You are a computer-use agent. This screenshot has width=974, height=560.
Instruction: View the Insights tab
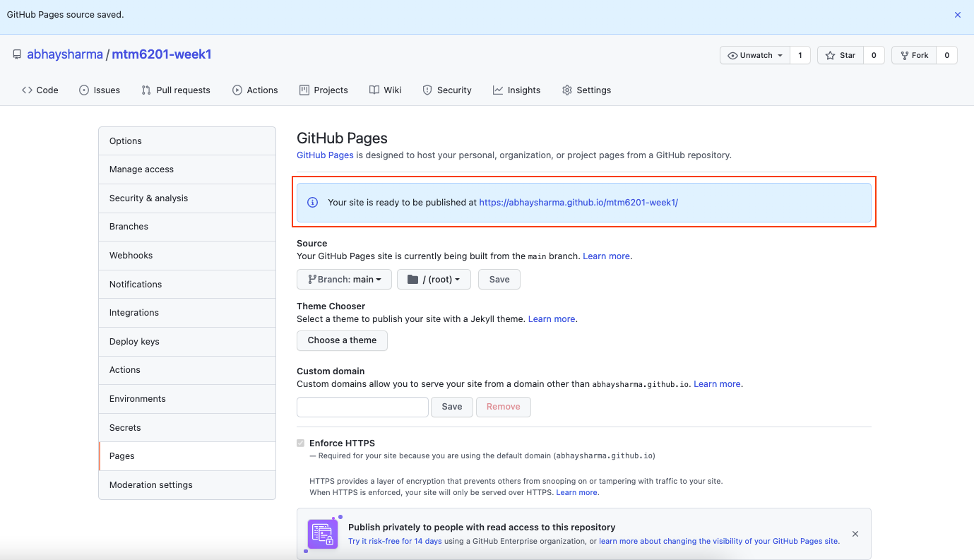click(x=516, y=90)
